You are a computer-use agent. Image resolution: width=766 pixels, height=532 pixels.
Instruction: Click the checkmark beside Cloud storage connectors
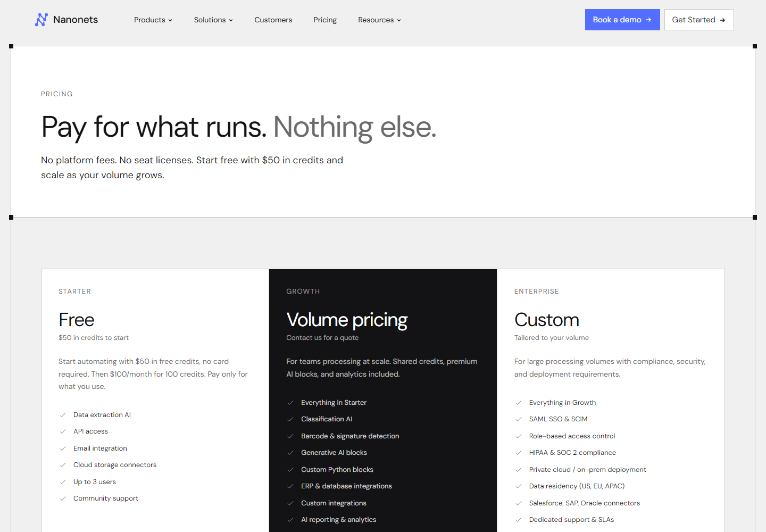click(x=63, y=465)
